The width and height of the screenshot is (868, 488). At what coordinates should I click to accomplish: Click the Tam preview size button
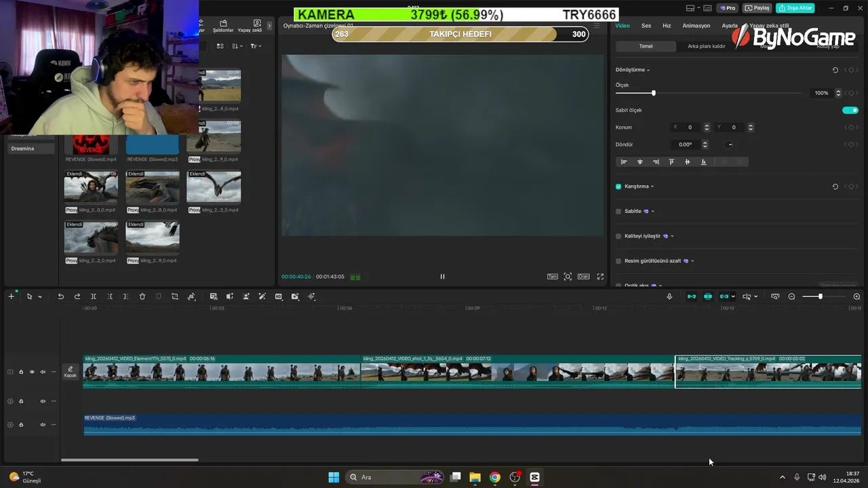(x=553, y=277)
